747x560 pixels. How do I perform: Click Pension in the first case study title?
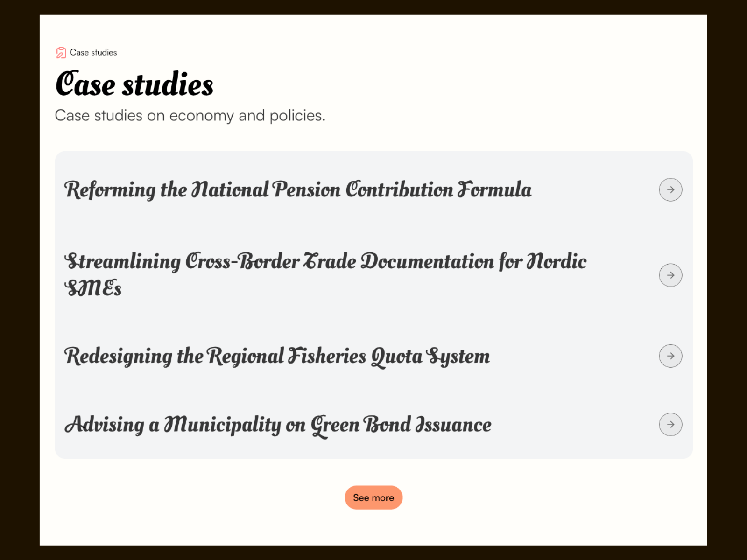306,189
